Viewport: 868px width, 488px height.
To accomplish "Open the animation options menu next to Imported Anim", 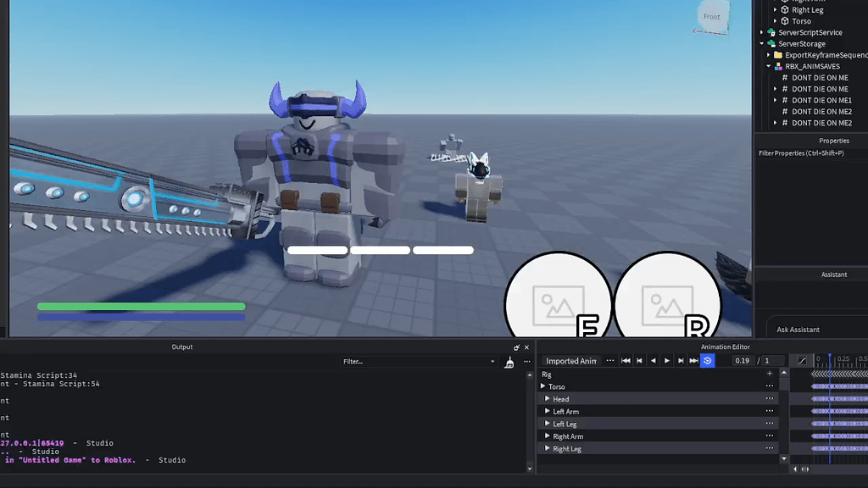I will point(610,361).
